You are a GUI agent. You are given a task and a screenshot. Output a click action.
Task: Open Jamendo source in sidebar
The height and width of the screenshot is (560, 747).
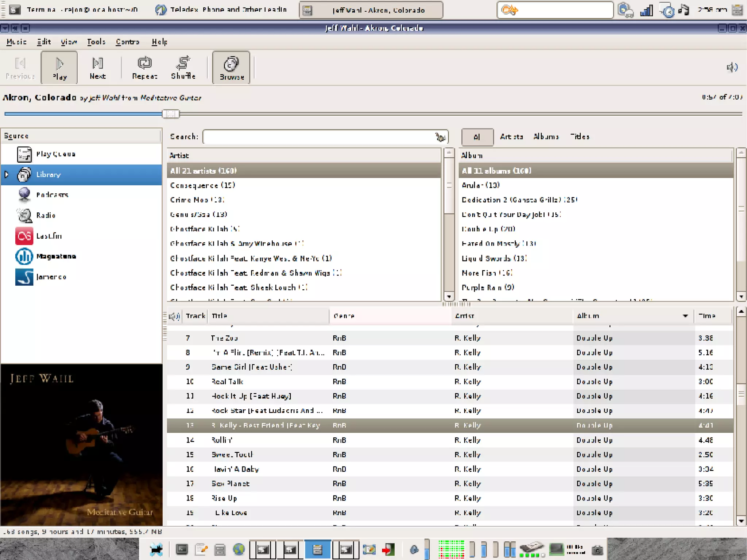pos(51,277)
